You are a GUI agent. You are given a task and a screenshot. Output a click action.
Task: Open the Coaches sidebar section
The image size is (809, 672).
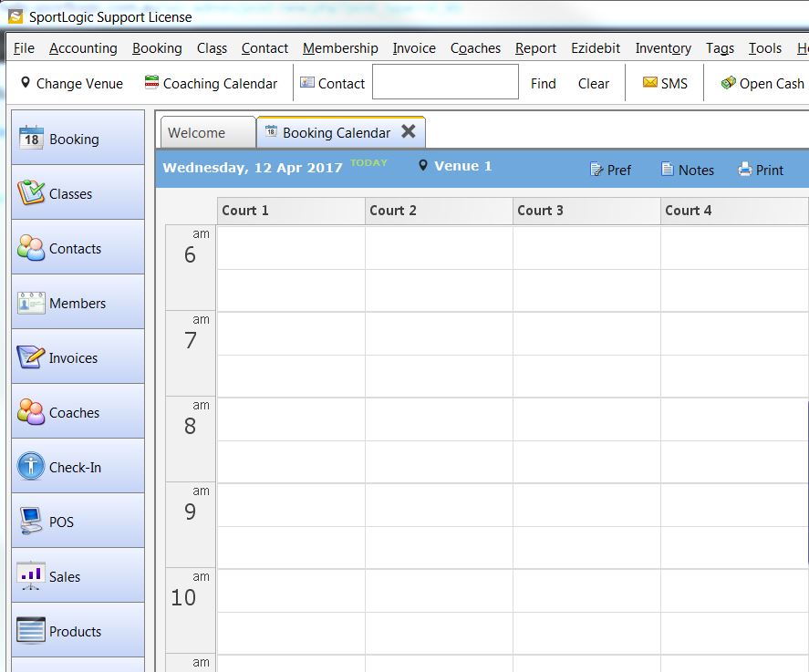[78, 411]
